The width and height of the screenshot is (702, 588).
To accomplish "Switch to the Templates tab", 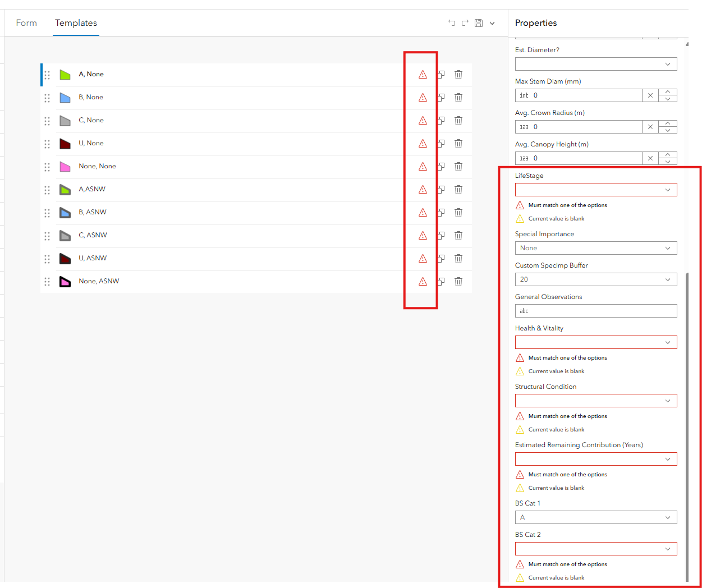I will (76, 23).
